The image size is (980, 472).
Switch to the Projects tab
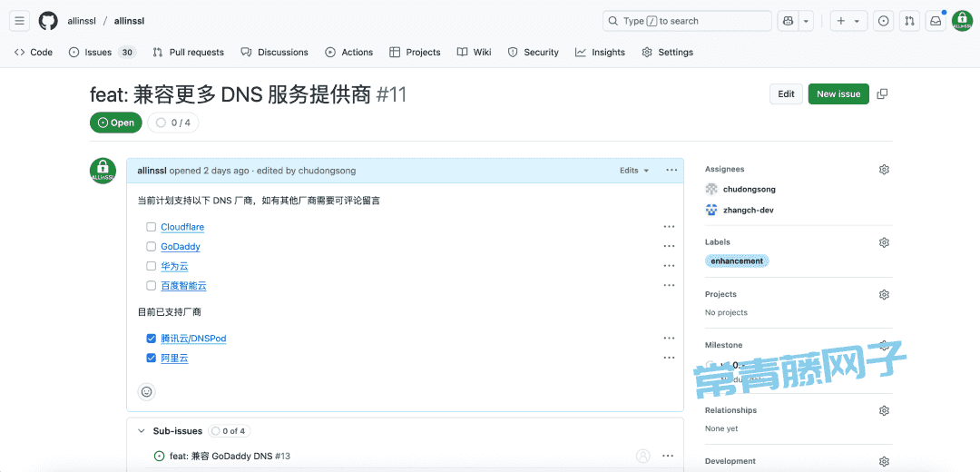pos(415,53)
